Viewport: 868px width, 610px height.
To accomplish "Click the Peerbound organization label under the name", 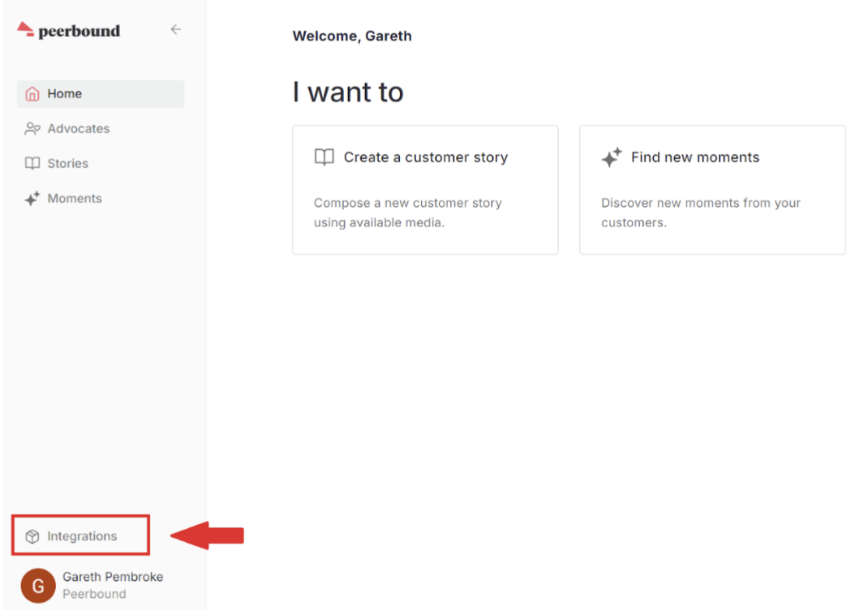I will (94, 594).
